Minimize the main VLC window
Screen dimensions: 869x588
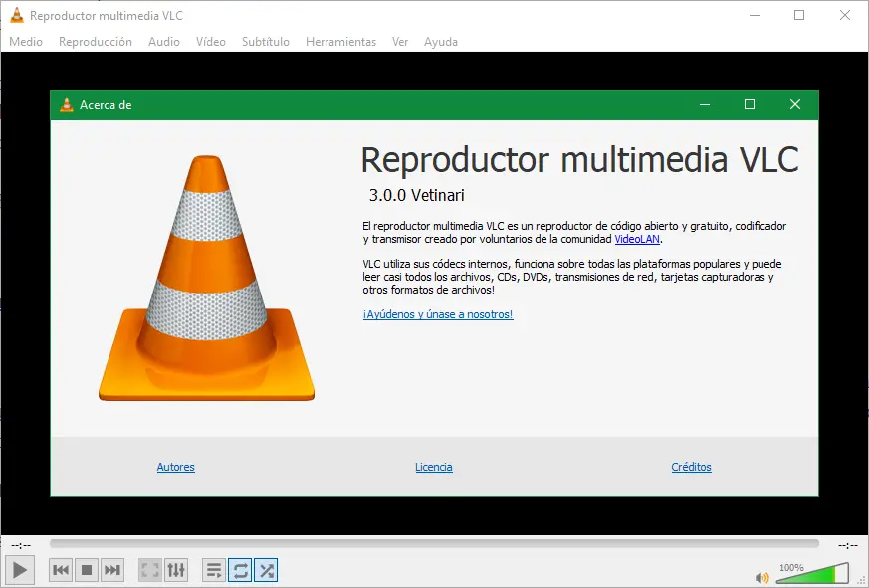(x=755, y=15)
